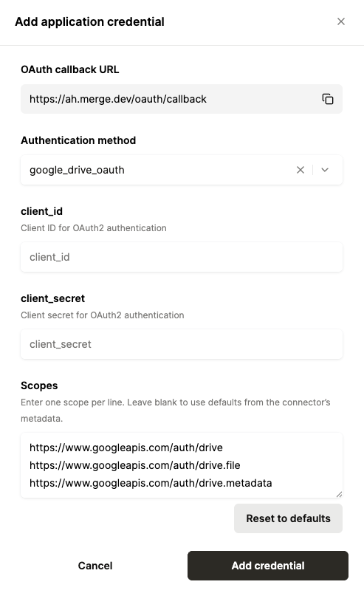Click the bold client_secret label
The image size is (364, 593).
pos(53,298)
